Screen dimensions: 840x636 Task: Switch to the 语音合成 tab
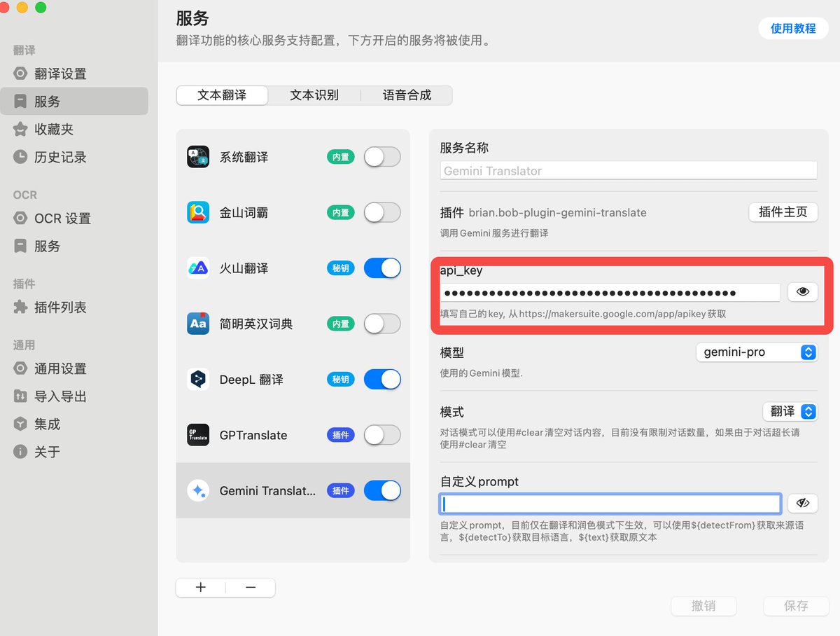[407, 95]
